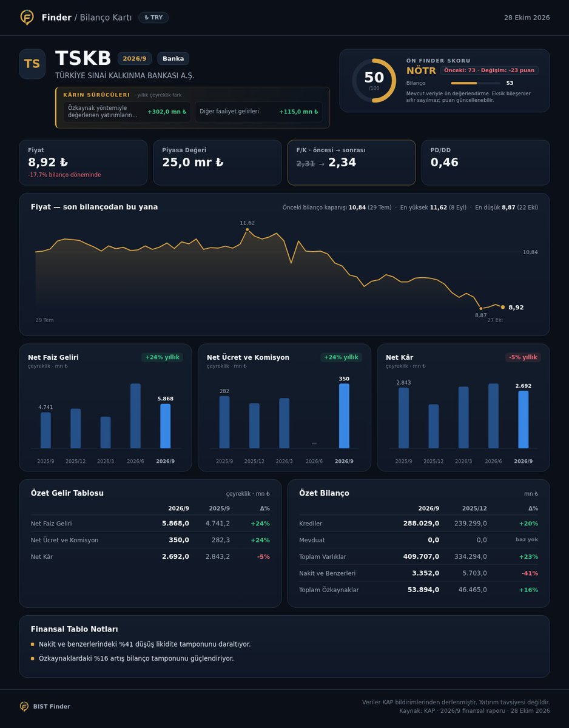Viewport: 569px width, 728px height.
Task: Click the PD/DD value 0,46
Action: point(445,163)
